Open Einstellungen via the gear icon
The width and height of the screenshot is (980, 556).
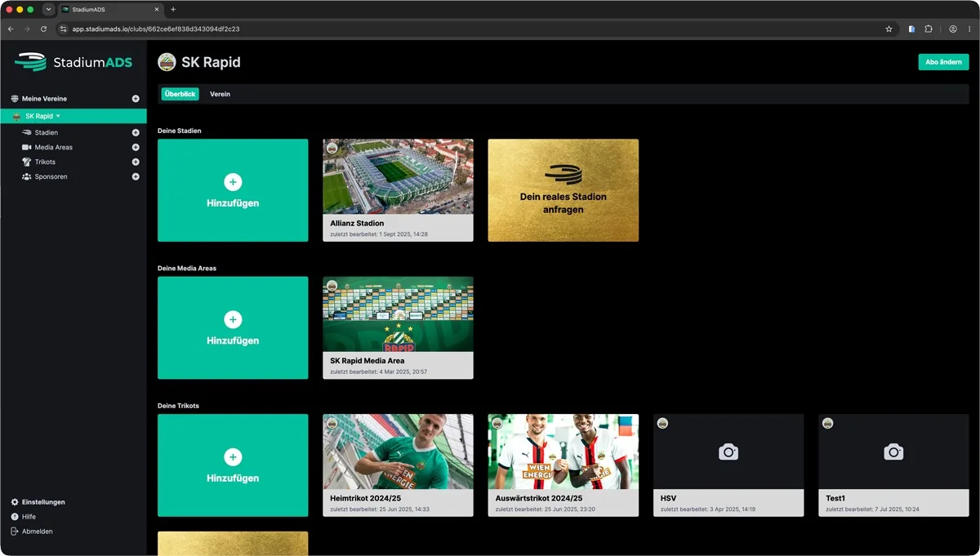click(x=15, y=502)
